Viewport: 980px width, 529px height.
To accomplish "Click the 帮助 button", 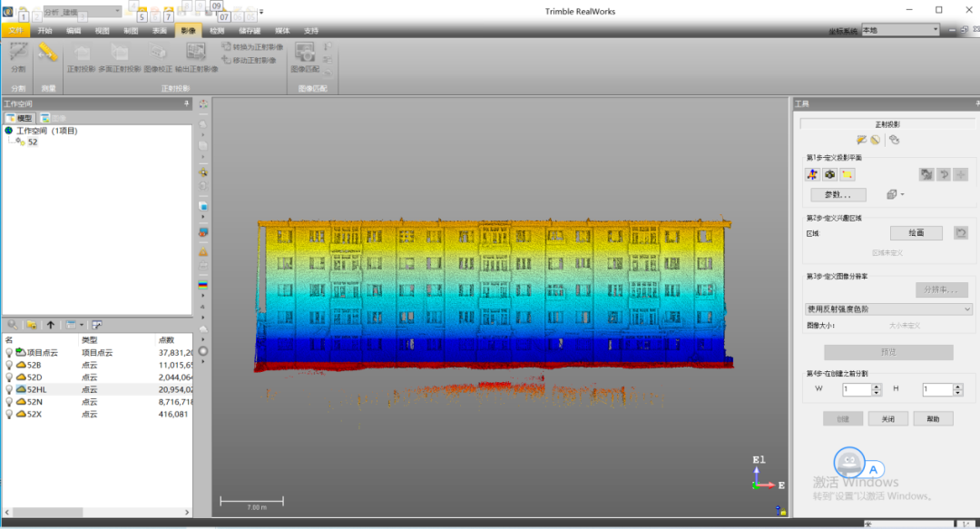I will click(933, 419).
